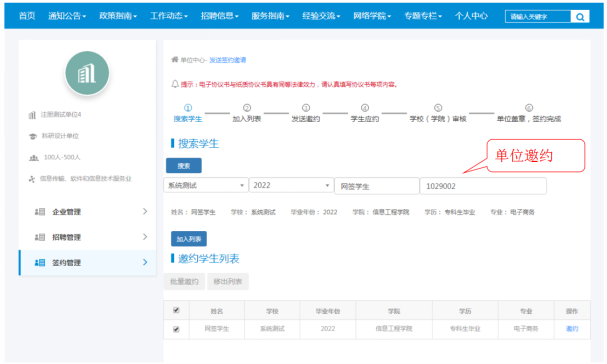Click the 移出列表 button
The height and width of the screenshot is (364, 607).
(x=228, y=282)
